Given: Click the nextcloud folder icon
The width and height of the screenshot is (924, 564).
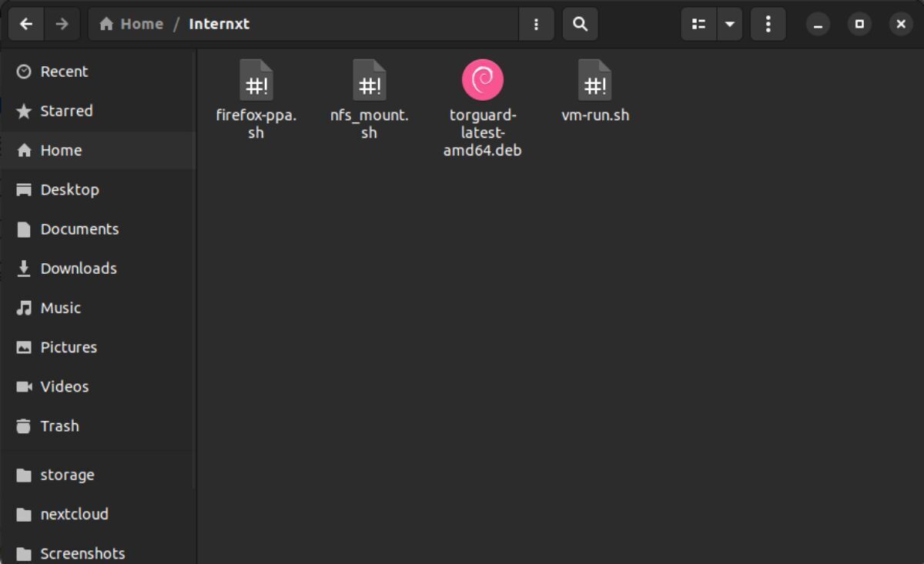Looking at the screenshot, I should click(x=24, y=514).
